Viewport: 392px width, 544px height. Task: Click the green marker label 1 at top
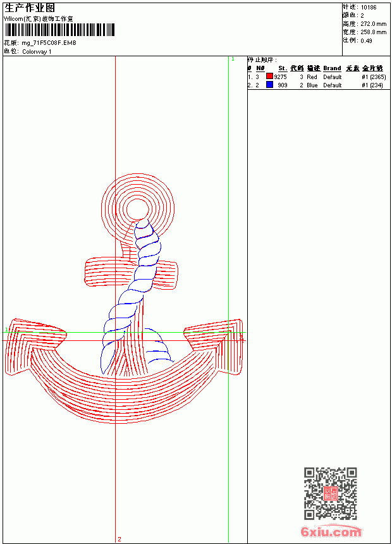click(x=233, y=59)
